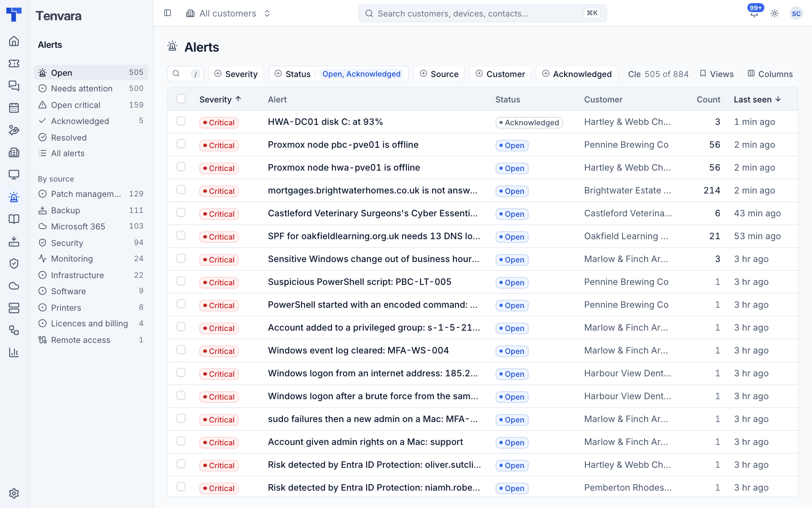
Task: Tick checkbox for Proxmox hwa-pve01 offline row
Action: (x=181, y=167)
